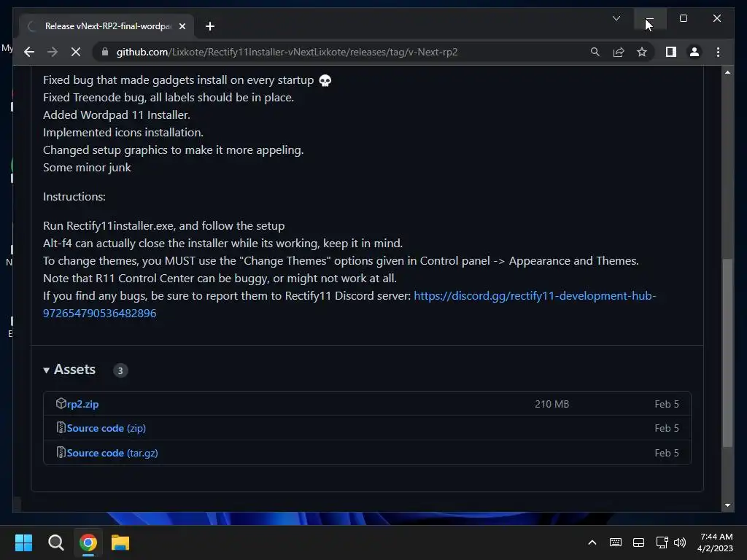747x560 pixels.
Task: Download Source code (tar.gz)
Action: (x=112, y=453)
